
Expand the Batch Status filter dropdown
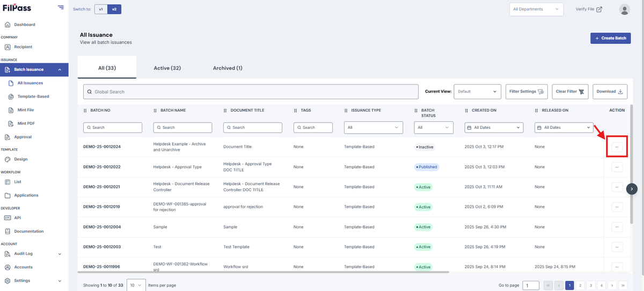(434, 127)
